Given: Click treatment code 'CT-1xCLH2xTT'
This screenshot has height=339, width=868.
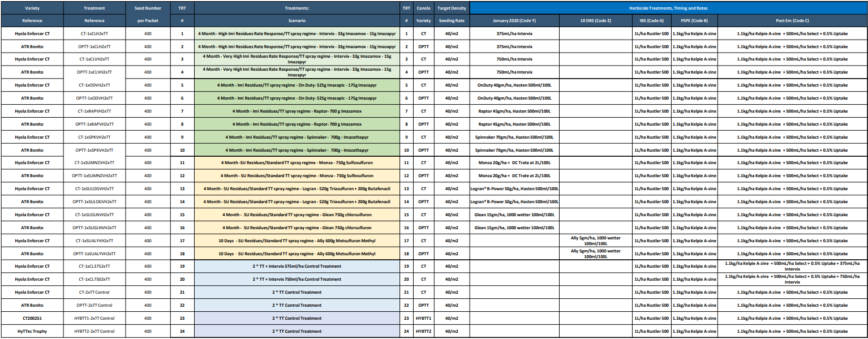Looking at the screenshot, I should point(94,33).
